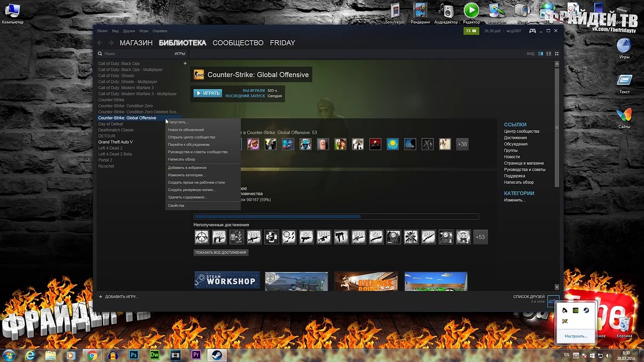Switch library to detail view icon
644x362 pixels.
[541, 53]
